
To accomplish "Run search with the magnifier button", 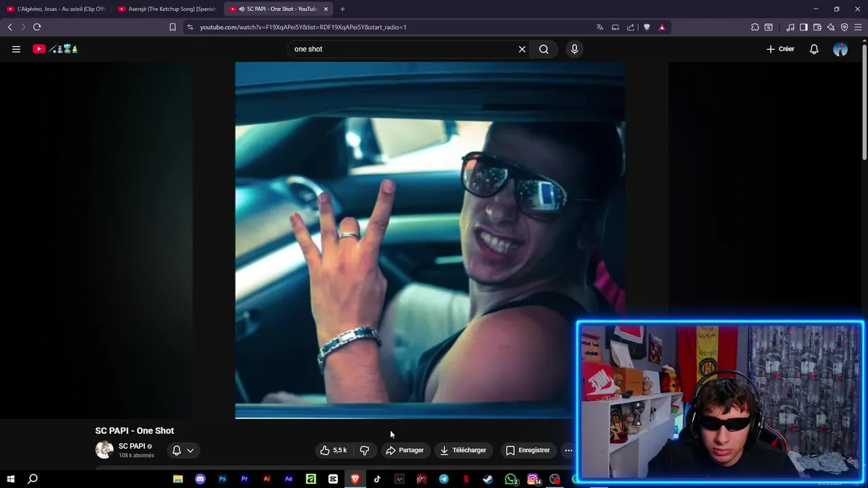I will (x=544, y=49).
